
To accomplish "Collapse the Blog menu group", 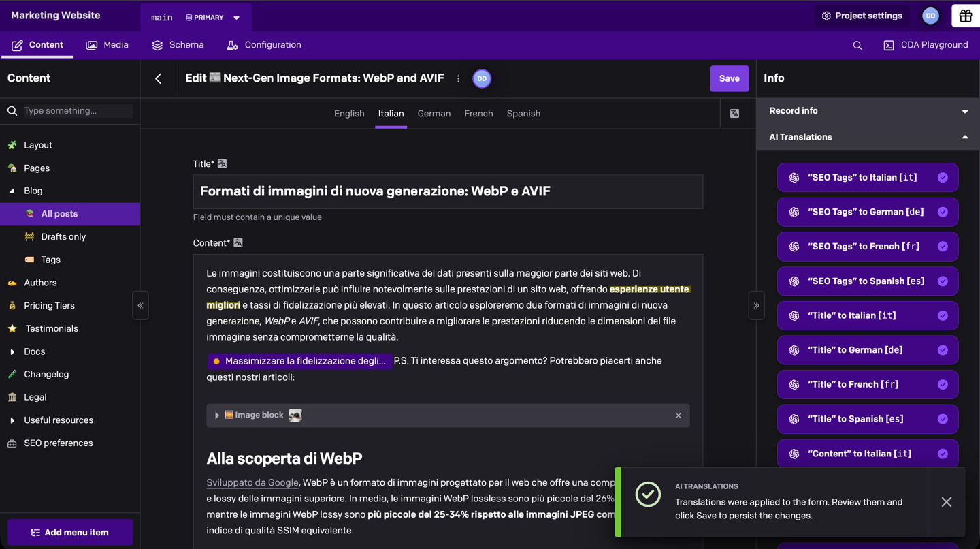I will coord(12,191).
